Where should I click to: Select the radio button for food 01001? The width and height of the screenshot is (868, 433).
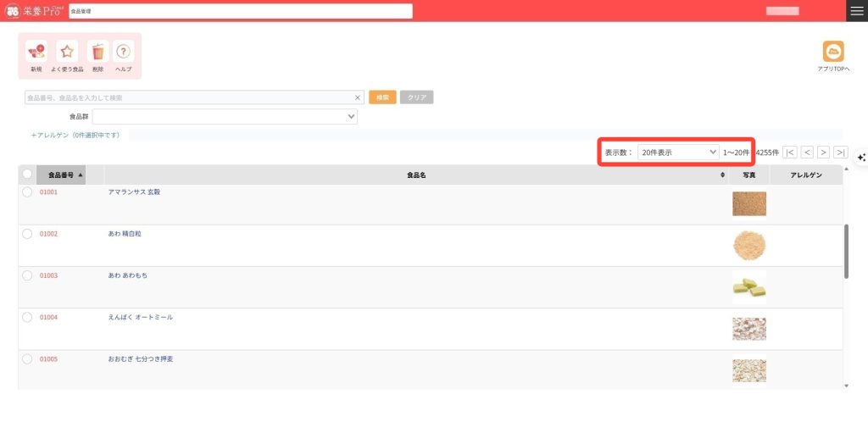tap(27, 192)
